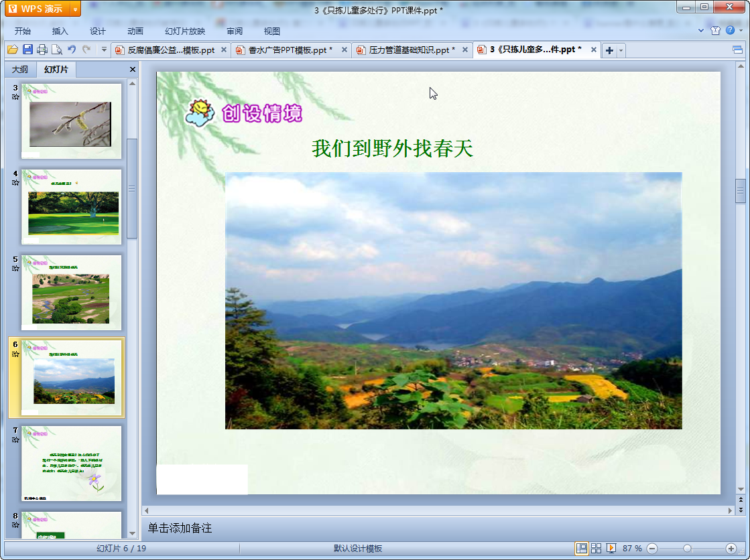Undo the last action
Image resolution: width=750 pixels, height=560 pixels.
pos(72,50)
